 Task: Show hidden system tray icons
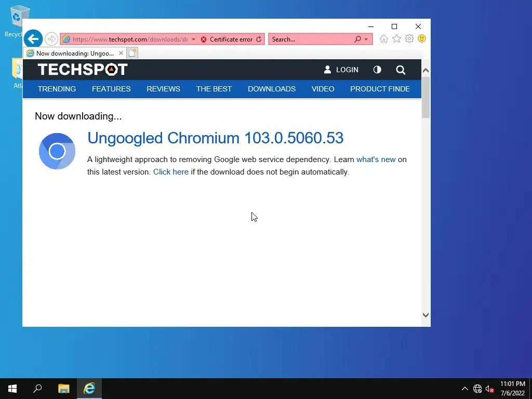(x=465, y=389)
